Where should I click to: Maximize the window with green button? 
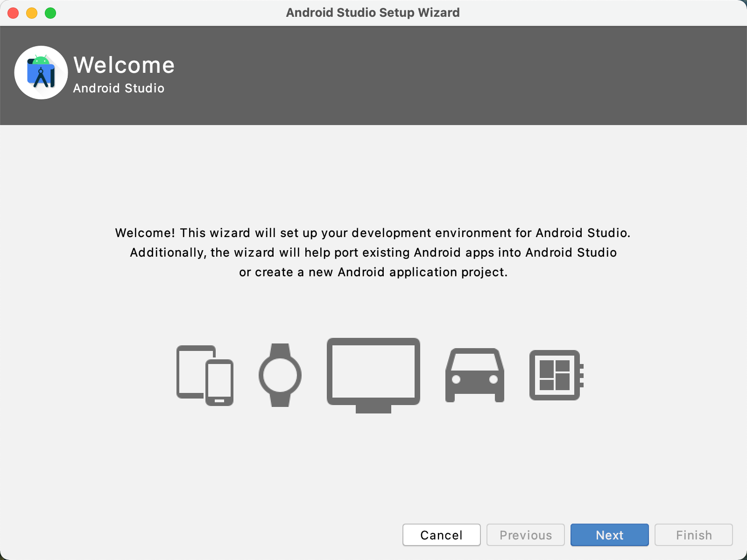tap(50, 13)
